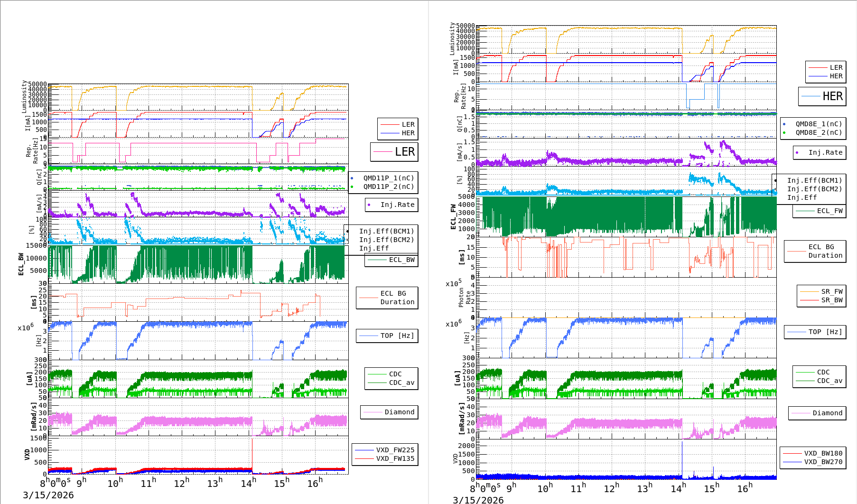857x504 pixels.
Task: Click the large HER label box
Action: pyautogui.click(x=822, y=96)
